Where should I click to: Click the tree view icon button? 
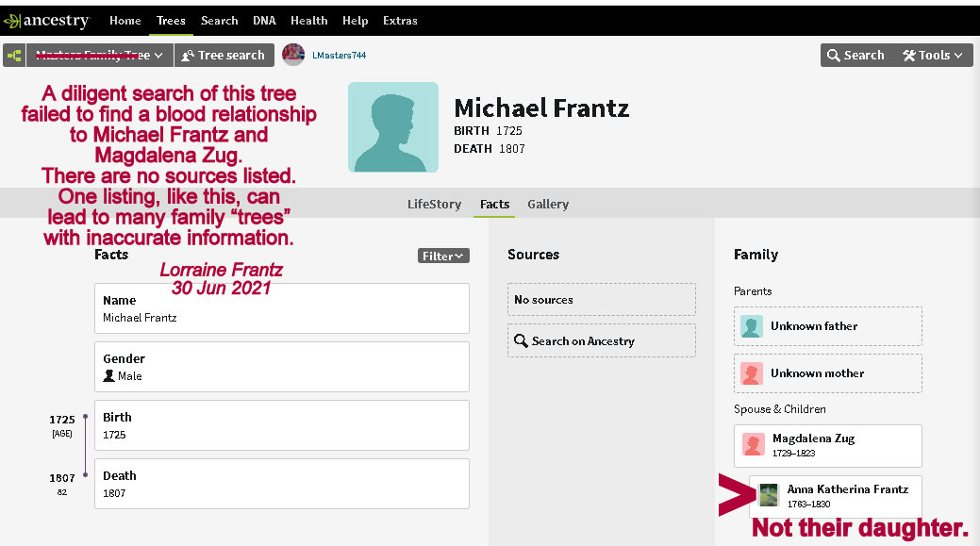coord(14,56)
